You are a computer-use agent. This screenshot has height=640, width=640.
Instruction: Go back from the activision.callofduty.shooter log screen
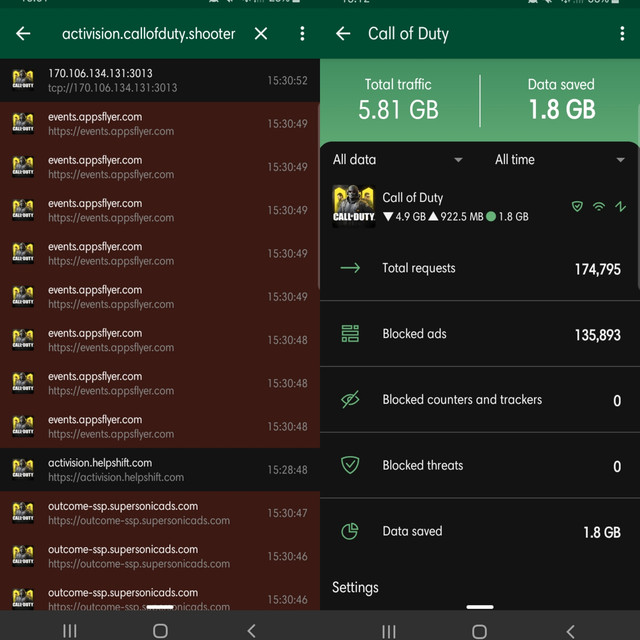pos(23,33)
